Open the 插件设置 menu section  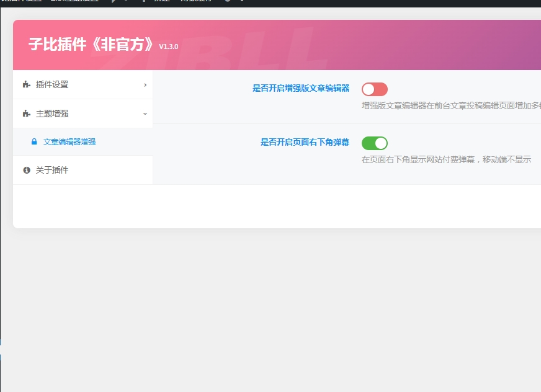coord(83,84)
